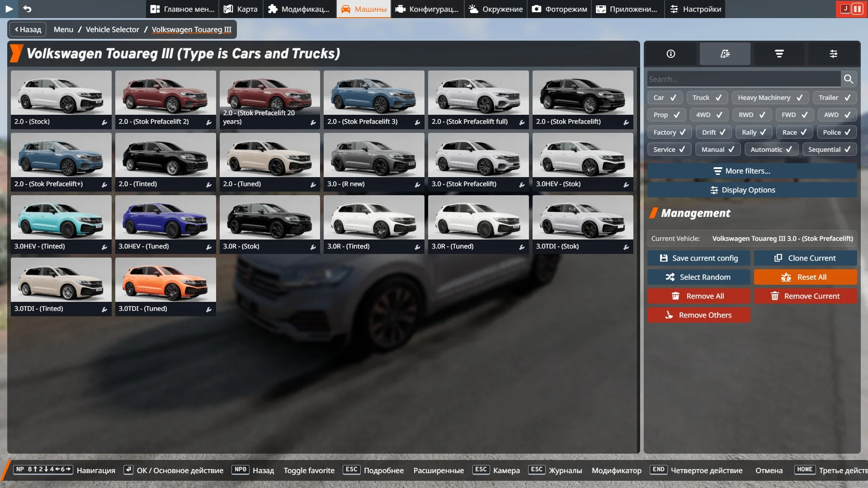Click the search magnifier icon
The width and height of the screenshot is (868, 488).
pyautogui.click(x=849, y=79)
